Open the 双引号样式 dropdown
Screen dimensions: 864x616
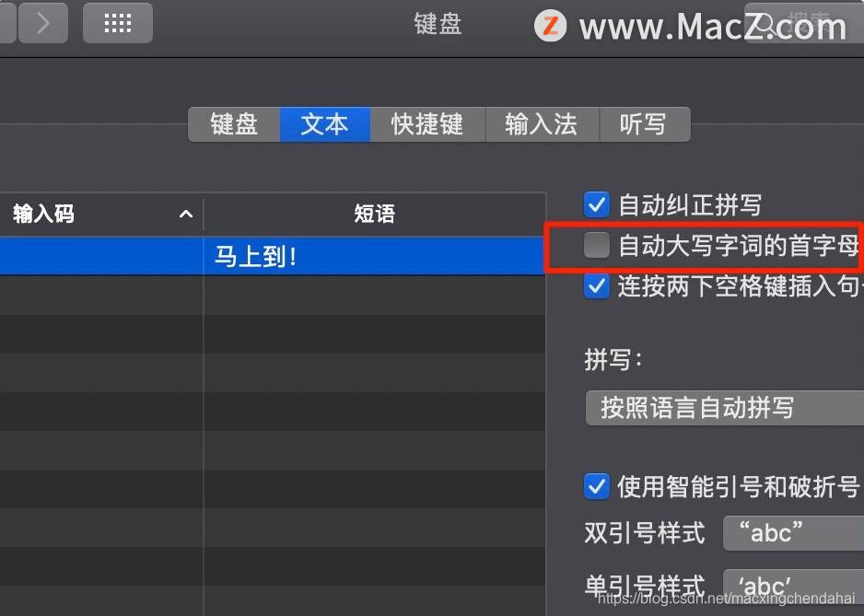(793, 533)
